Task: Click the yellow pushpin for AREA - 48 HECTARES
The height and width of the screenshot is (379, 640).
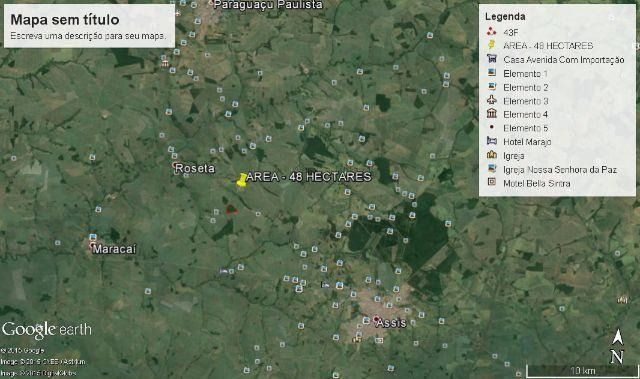Action: pyautogui.click(x=242, y=180)
